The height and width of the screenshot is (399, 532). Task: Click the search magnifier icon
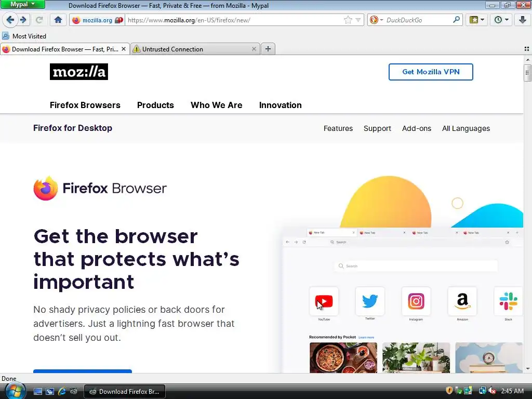[x=456, y=20]
